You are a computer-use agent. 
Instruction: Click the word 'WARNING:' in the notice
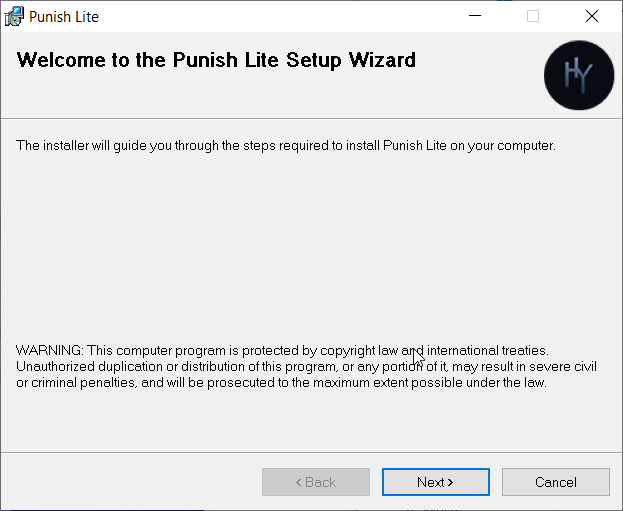pyautogui.click(x=49, y=351)
